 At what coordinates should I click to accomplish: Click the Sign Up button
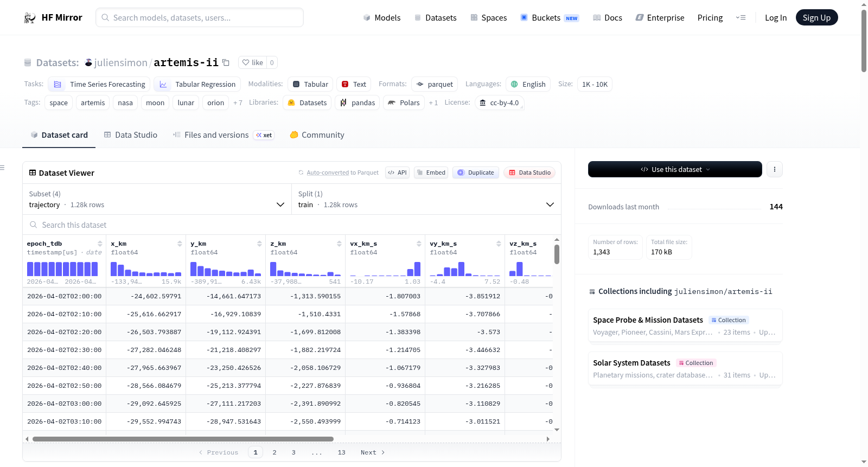pos(816,17)
